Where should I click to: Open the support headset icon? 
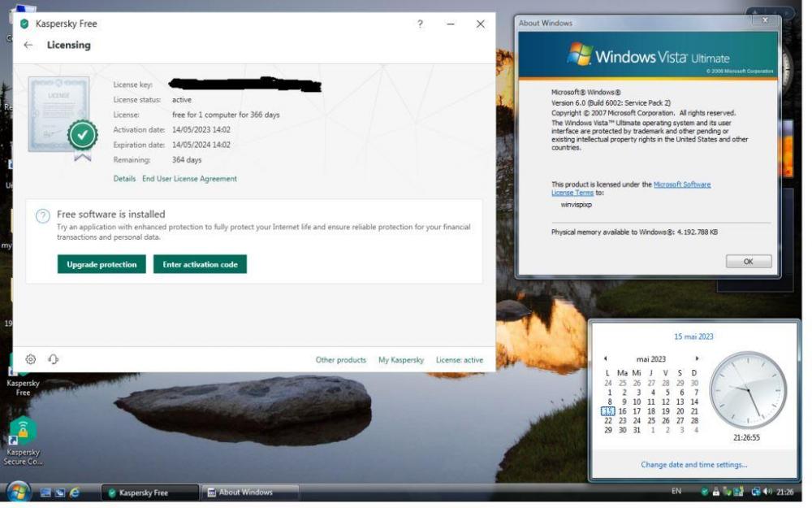click(54, 359)
